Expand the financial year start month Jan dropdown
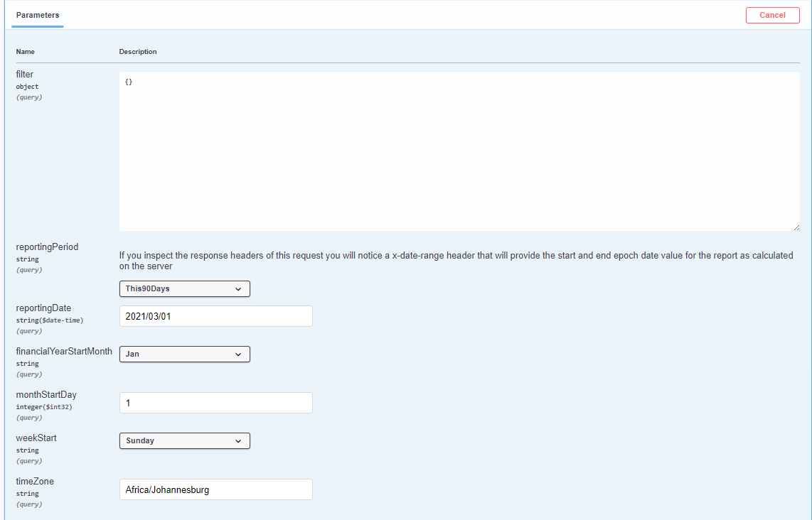Image resolution: width=812 pixels, height=520 pixels. (x=184, y=354)
